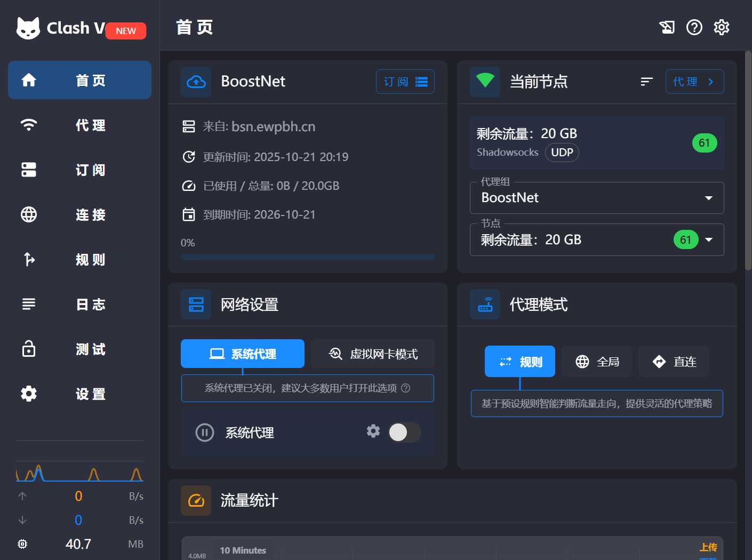Toggle the 系统代理 switch on
This screenshot has width=752, height=560.
(x=404, y=432)
